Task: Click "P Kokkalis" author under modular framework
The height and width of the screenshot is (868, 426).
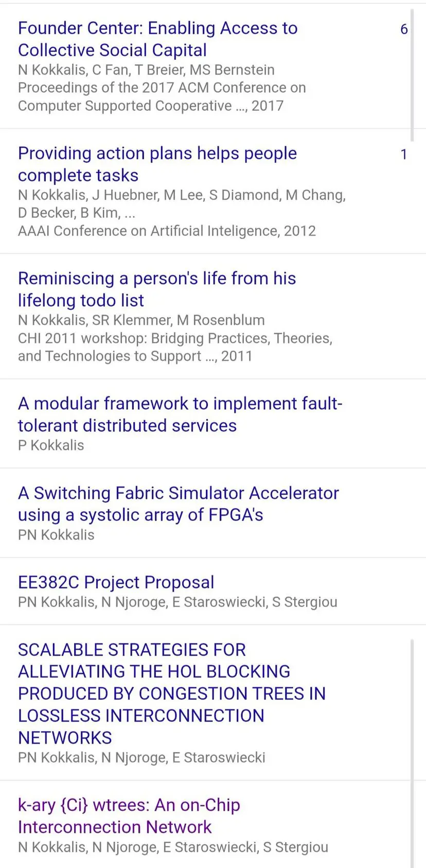Action: click(51, 445)
